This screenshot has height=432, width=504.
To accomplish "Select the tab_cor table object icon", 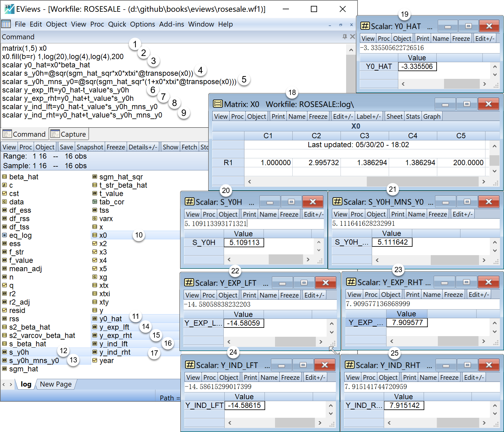I will point(95,202).
